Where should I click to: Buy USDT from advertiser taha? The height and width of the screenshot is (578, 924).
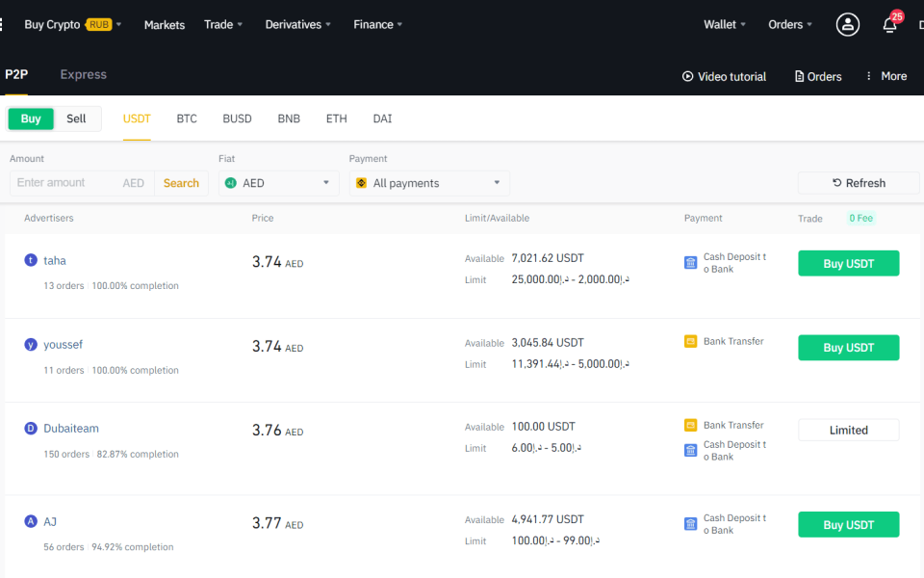[x=848, y=263]
